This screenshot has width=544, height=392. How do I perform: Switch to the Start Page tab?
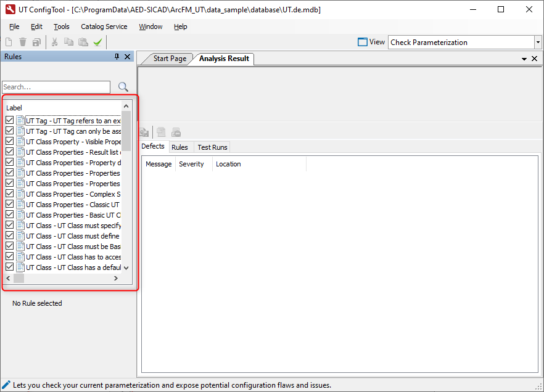170,59
